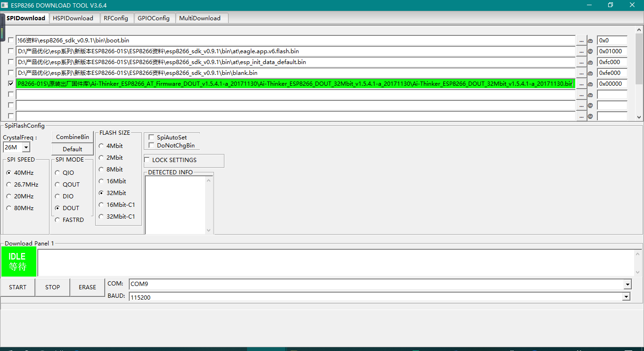Choose 8Mbit flash size
This screenshot has width=644, height=351.
[x=101, y=170]
